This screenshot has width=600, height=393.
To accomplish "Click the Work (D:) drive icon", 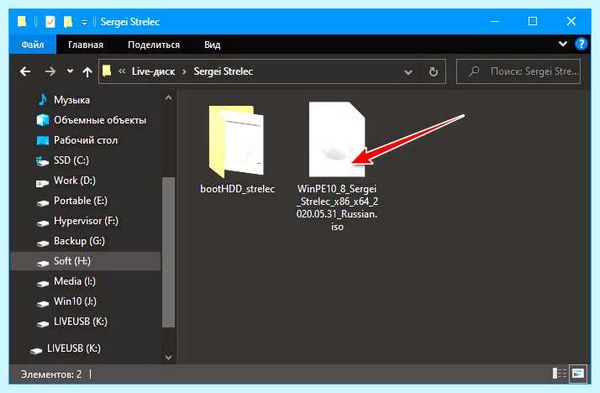I will (42, 183).
